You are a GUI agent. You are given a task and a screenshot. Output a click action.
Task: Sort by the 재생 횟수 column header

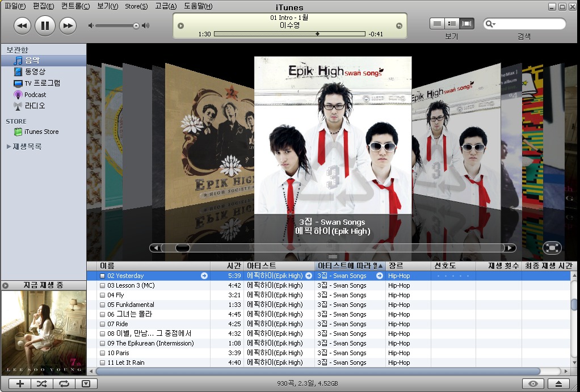coord(499,265)
